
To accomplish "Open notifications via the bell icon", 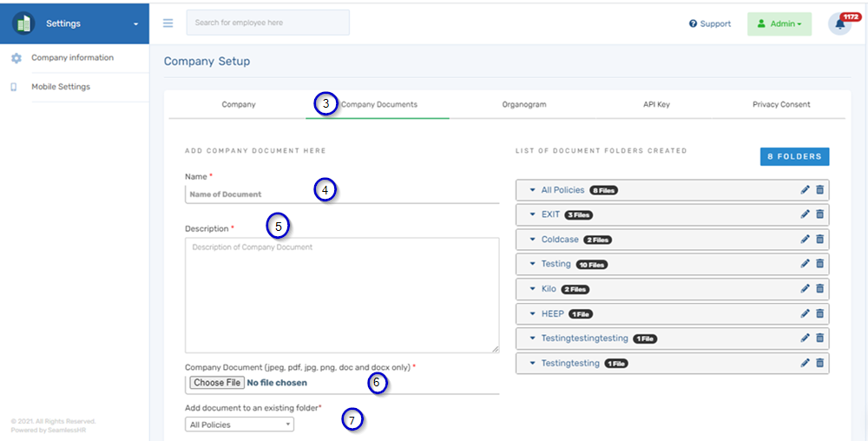I will [x=839, y=24].
